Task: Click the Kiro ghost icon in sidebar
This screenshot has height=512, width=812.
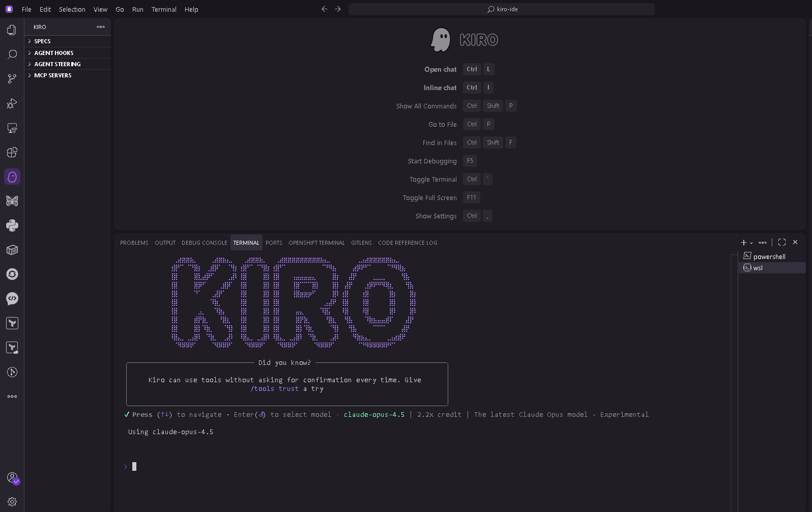Action: (x=12, y=177)
